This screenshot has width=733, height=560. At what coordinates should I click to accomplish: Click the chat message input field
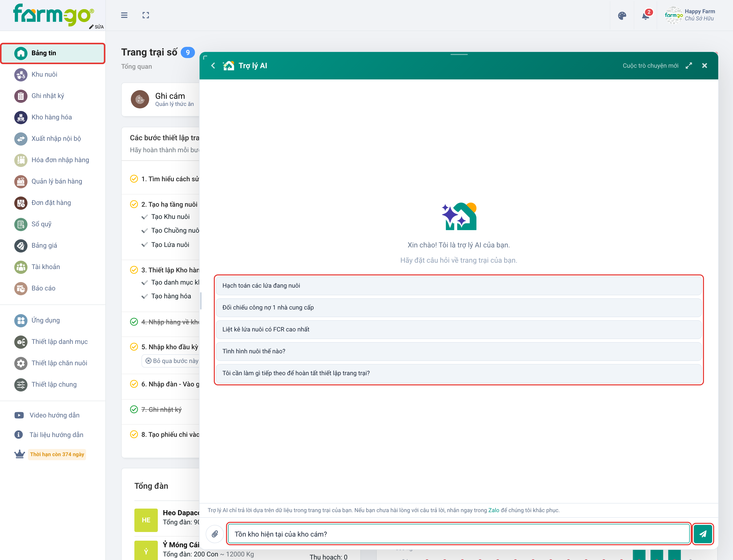tap(459, 534)
